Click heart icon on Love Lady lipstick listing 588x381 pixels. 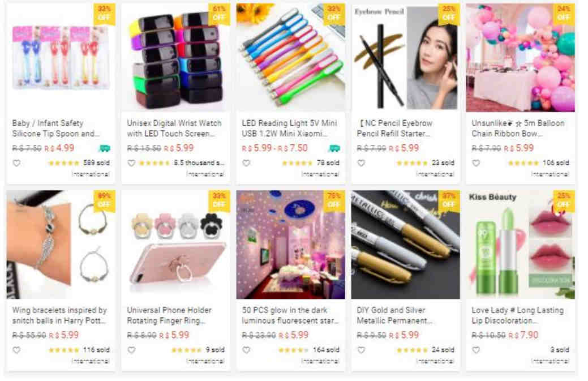(x=476, y=350)
